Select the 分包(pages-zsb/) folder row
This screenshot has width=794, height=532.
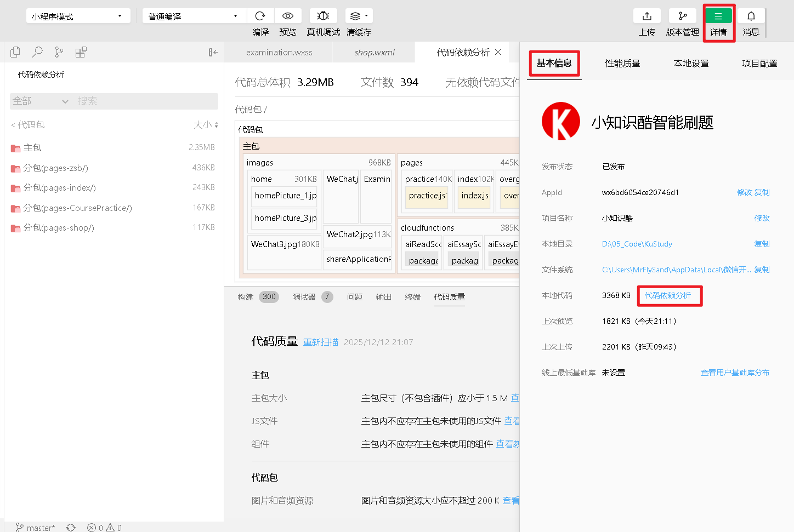(114, 168)
